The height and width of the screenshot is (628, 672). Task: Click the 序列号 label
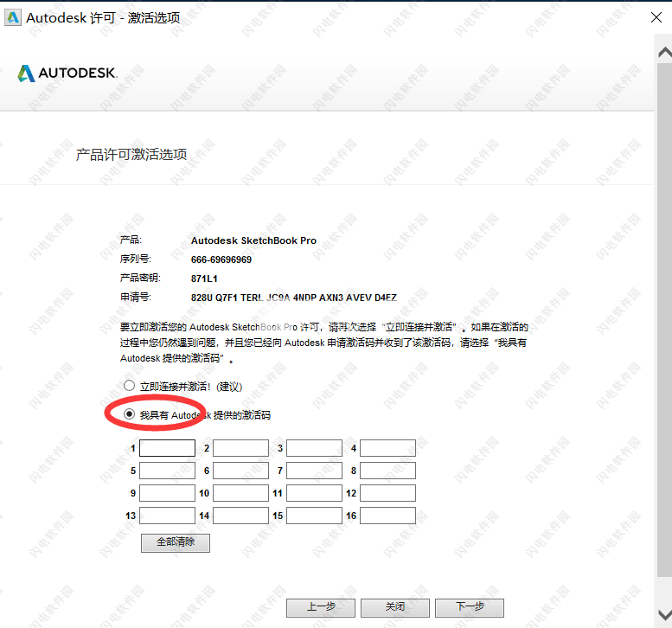tap(135, 259)
